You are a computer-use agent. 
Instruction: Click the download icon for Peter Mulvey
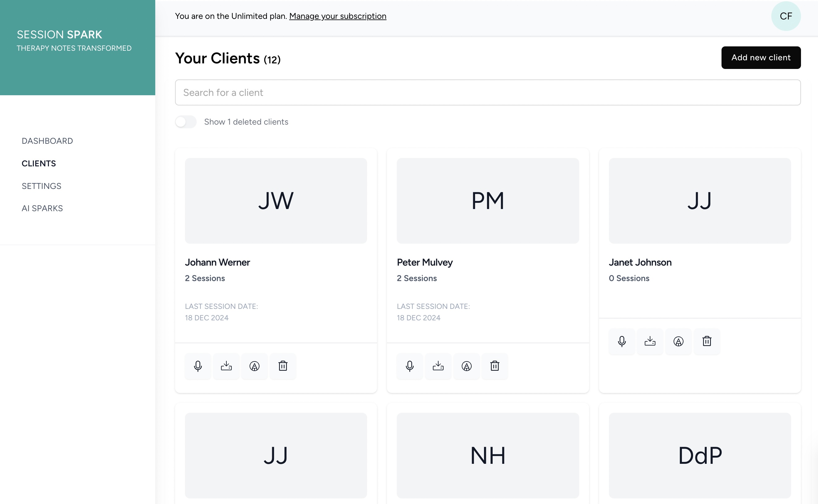(x=438, y=366)
